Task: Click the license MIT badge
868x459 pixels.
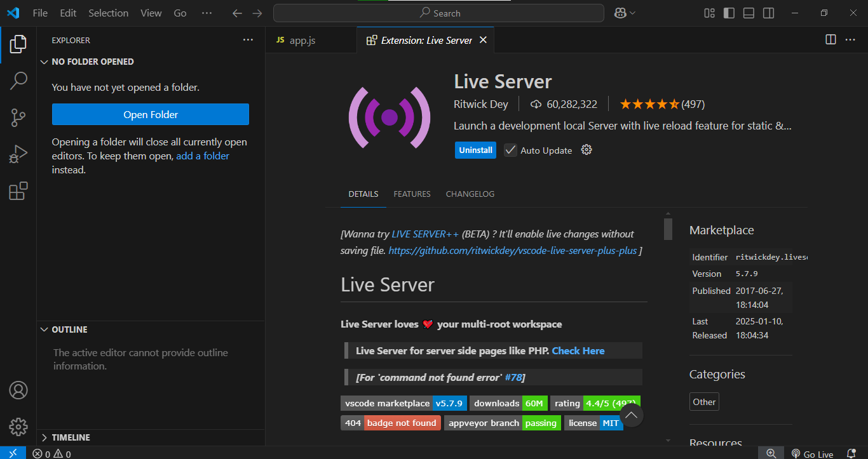Action: [593, 423]
